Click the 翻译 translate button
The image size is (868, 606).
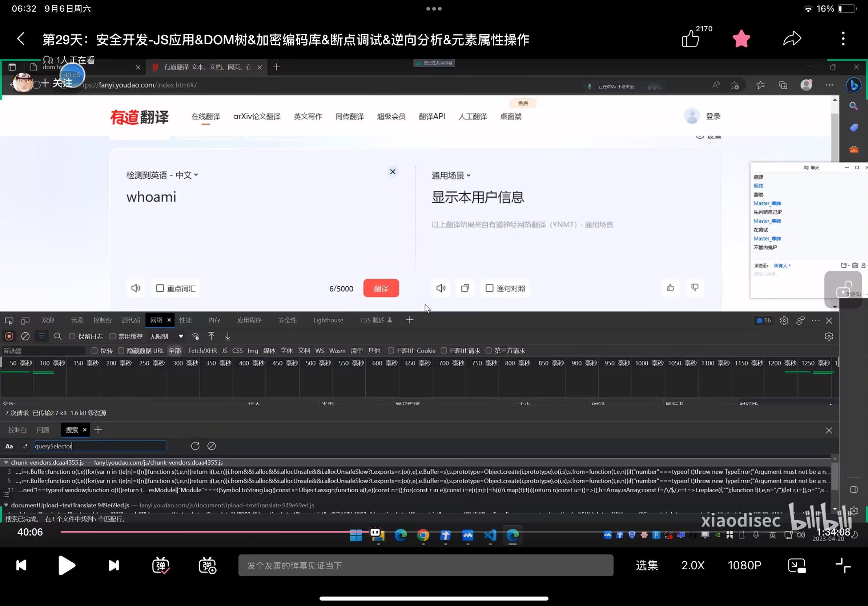[x=381, y=288]
